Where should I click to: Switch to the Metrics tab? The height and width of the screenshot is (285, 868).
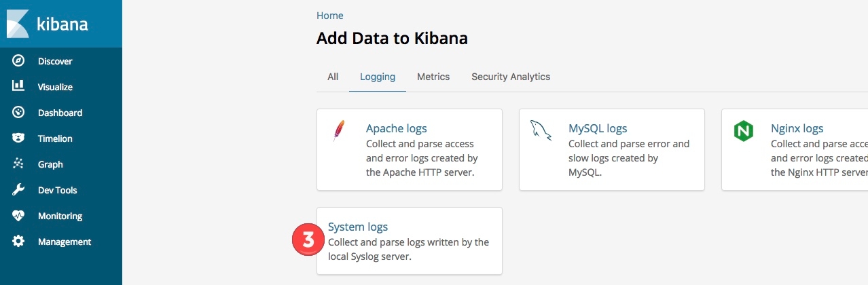(x=433, y=77)
